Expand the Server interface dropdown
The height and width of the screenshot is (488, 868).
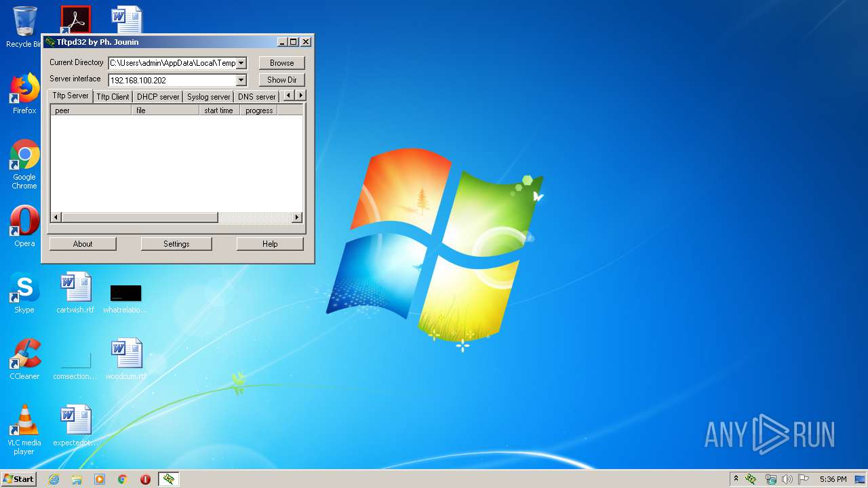coord(241,80)
